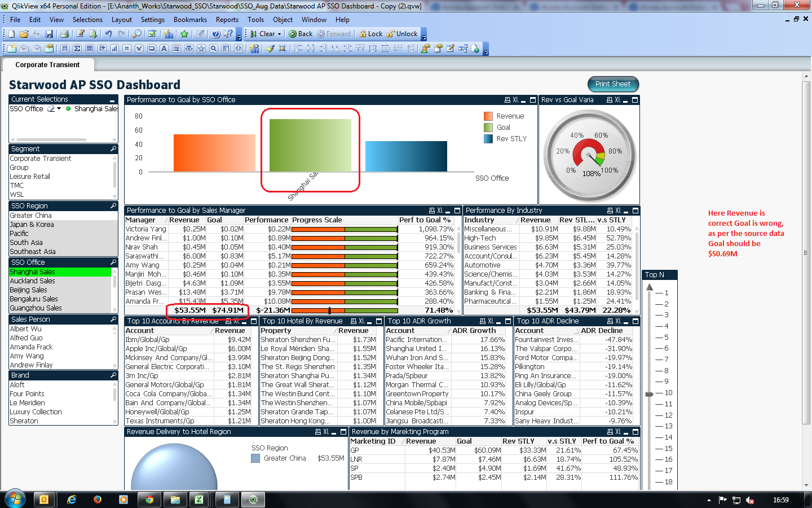
Task: Select Beijing Sales in SSO Office list
Action: coord(28,290)
